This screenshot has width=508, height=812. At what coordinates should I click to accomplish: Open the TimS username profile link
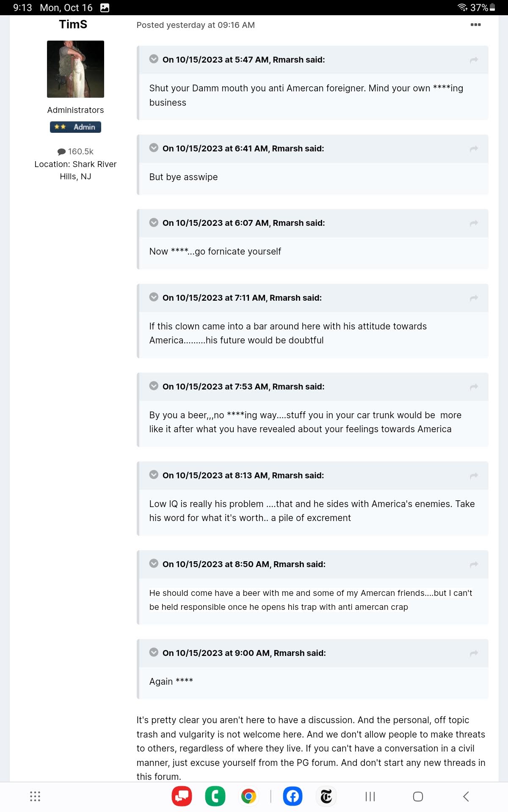[x=73, y=25]
